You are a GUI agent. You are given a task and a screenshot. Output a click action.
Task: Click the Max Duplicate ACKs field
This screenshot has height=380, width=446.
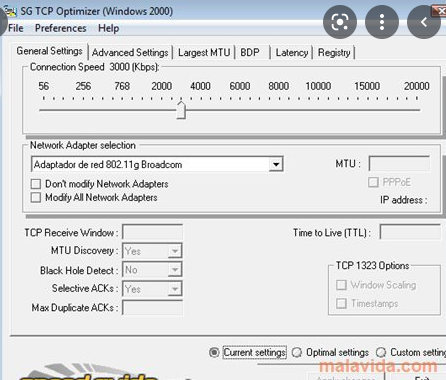(152, 307)
